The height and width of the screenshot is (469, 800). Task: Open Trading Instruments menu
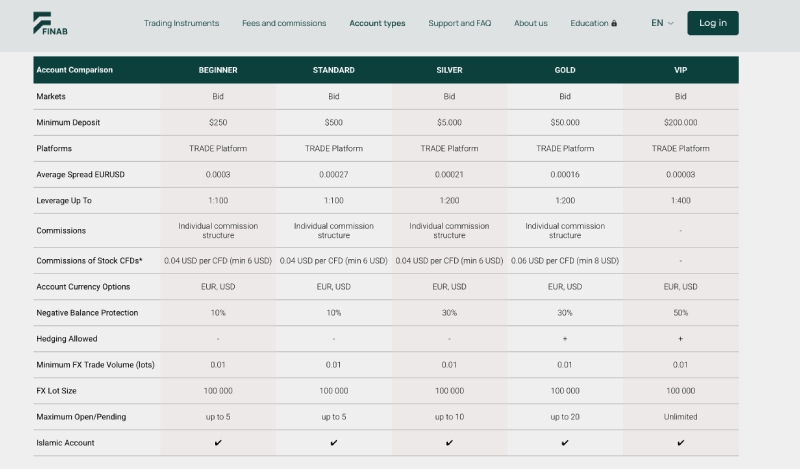click(x=181, y=23)
